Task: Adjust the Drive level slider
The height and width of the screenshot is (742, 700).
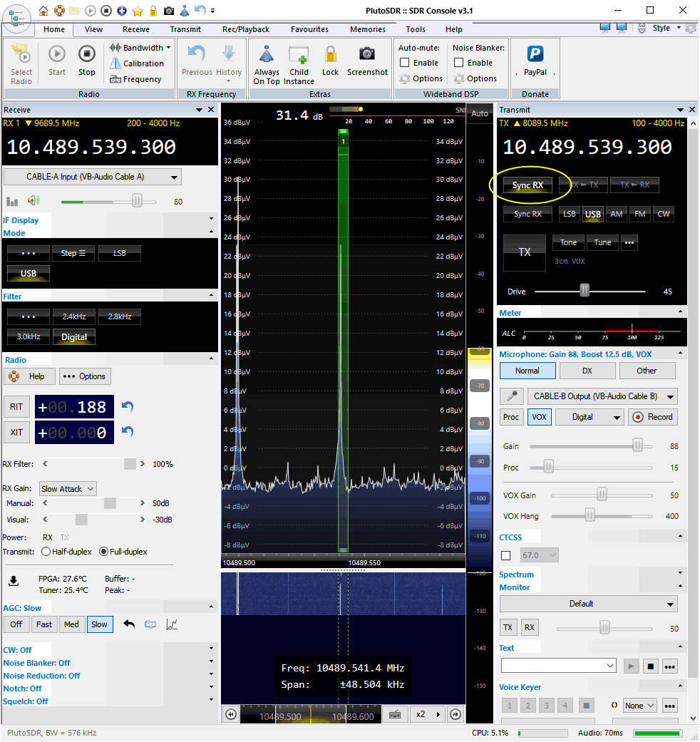Action: coord(585,291)
